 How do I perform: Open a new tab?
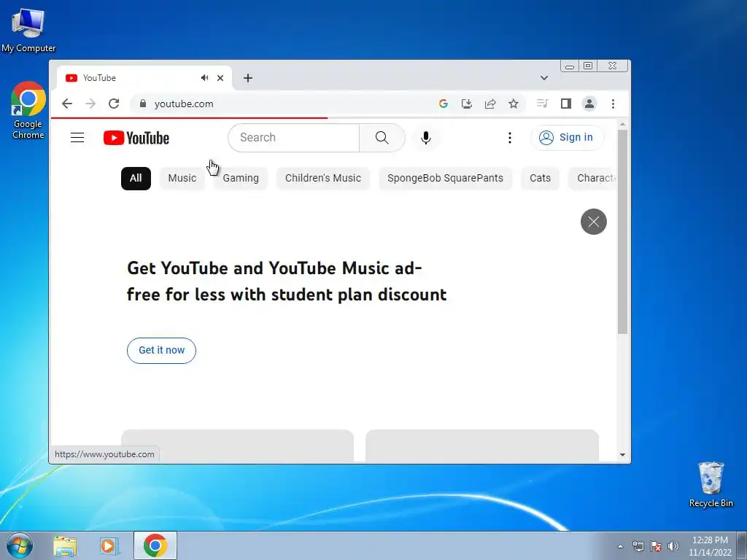pos(248,78)
